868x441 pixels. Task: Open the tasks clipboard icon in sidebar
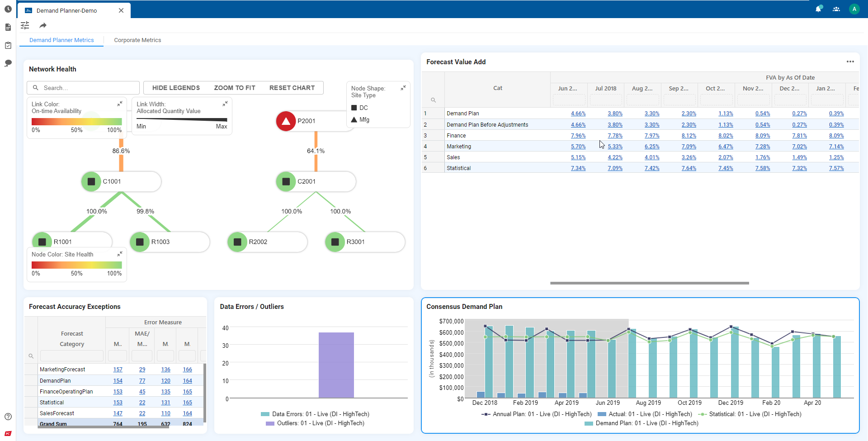(x=8, y=45)
